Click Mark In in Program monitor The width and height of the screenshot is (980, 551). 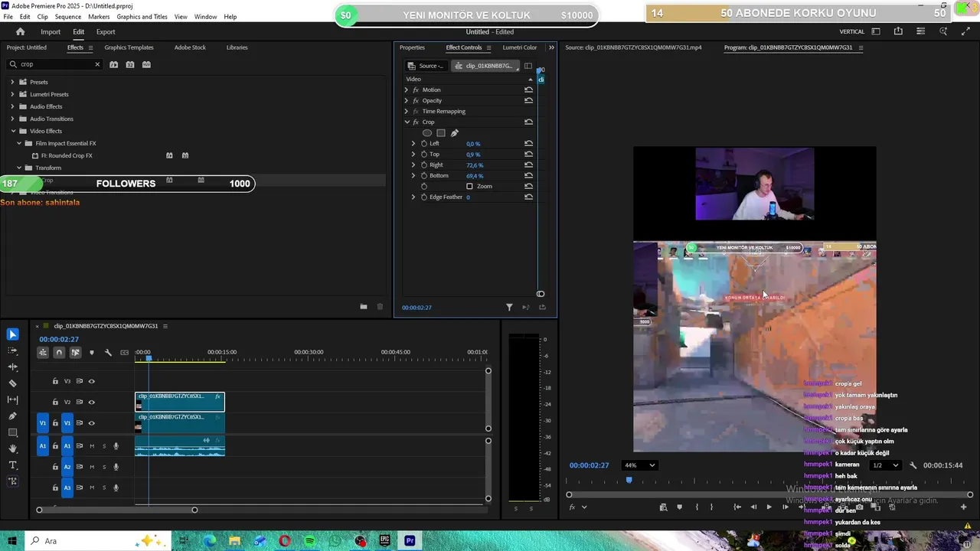tap(697, 507)
